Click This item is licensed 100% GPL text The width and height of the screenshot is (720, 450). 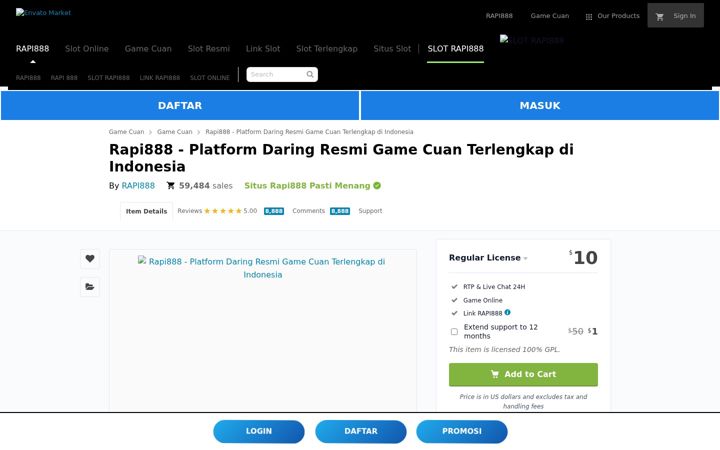point(504,349)
